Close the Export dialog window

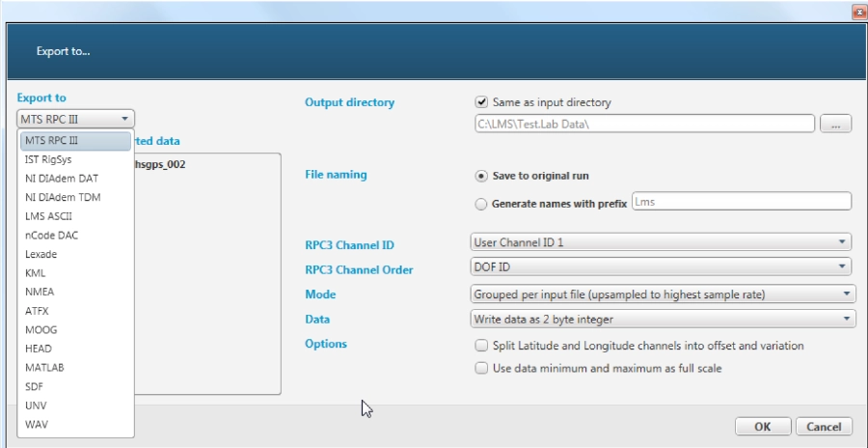(856, 12)
